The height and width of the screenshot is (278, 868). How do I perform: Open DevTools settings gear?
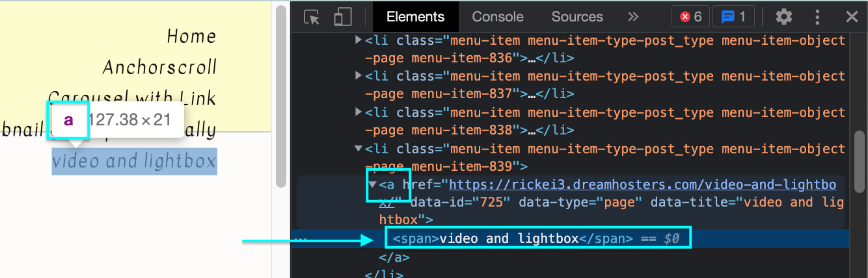784,17
